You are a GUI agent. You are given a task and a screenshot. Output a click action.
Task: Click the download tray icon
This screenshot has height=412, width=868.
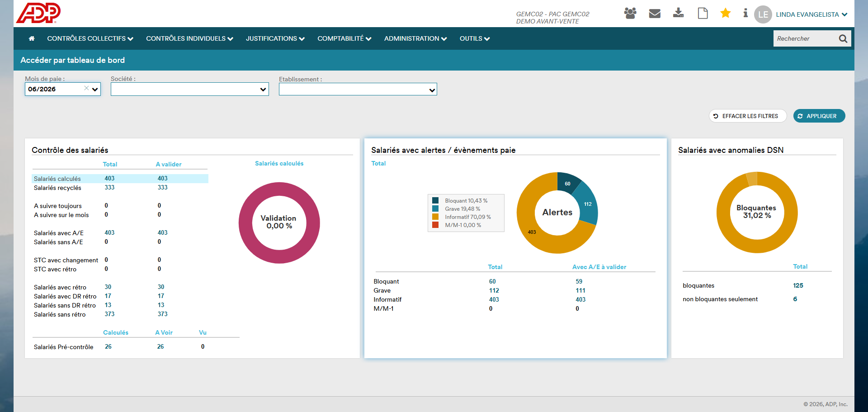pos(679,13)
